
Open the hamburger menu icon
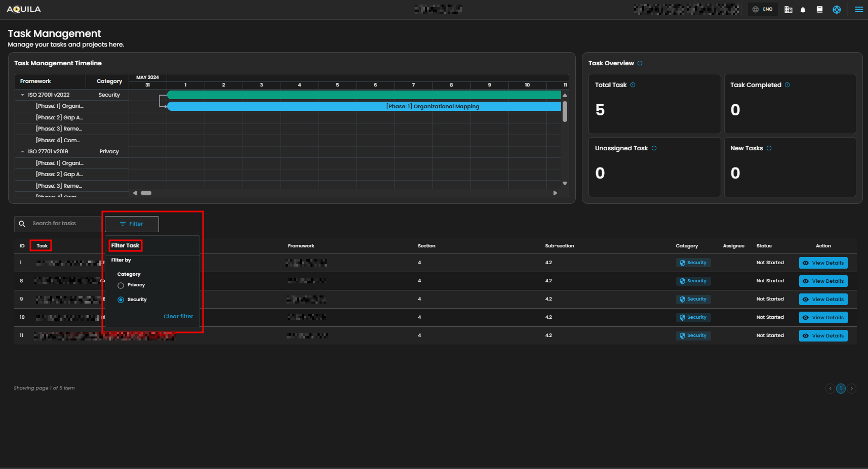pyautogui.click(x=859, y=10)
